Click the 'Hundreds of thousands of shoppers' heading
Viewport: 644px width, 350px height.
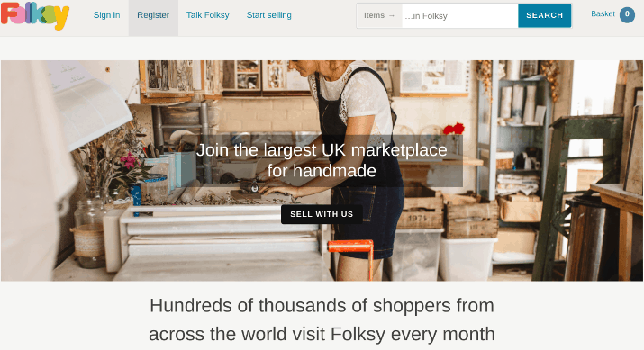322,319
